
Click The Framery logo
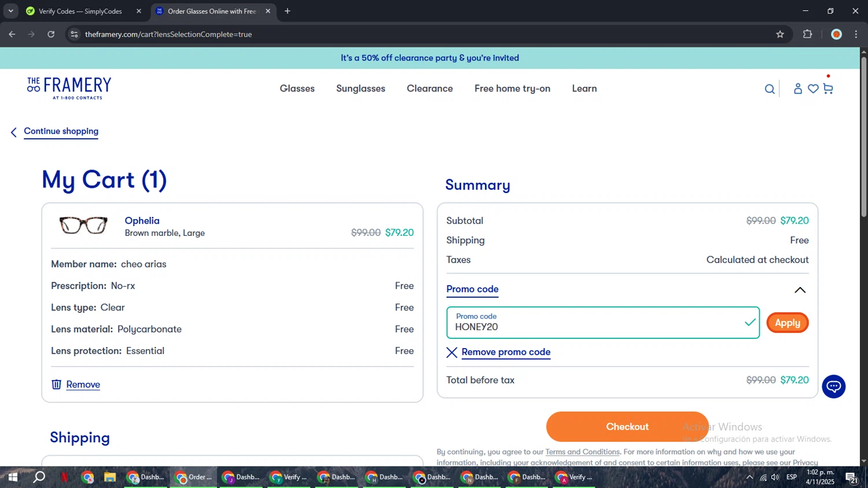click(x=69, y=88)
